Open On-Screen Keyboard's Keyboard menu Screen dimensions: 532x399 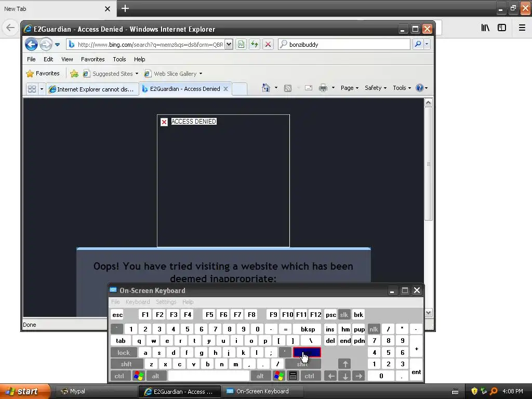tap(137, 302)
